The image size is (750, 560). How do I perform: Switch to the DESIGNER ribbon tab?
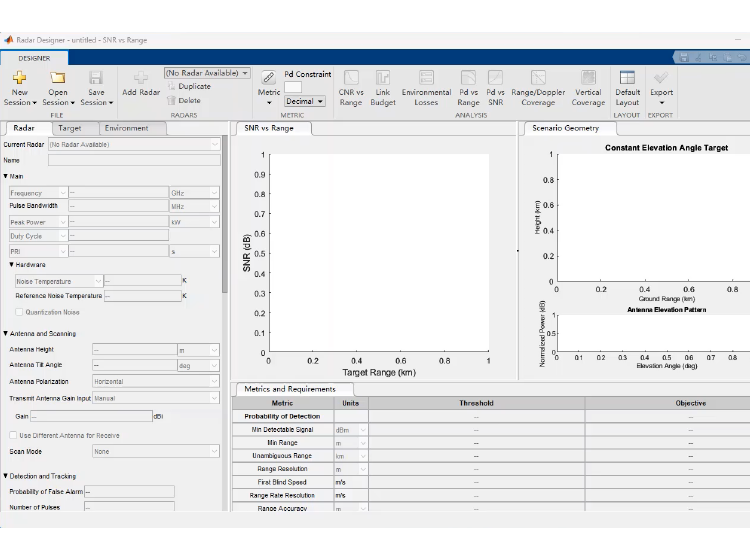click(x=34, y=58)
